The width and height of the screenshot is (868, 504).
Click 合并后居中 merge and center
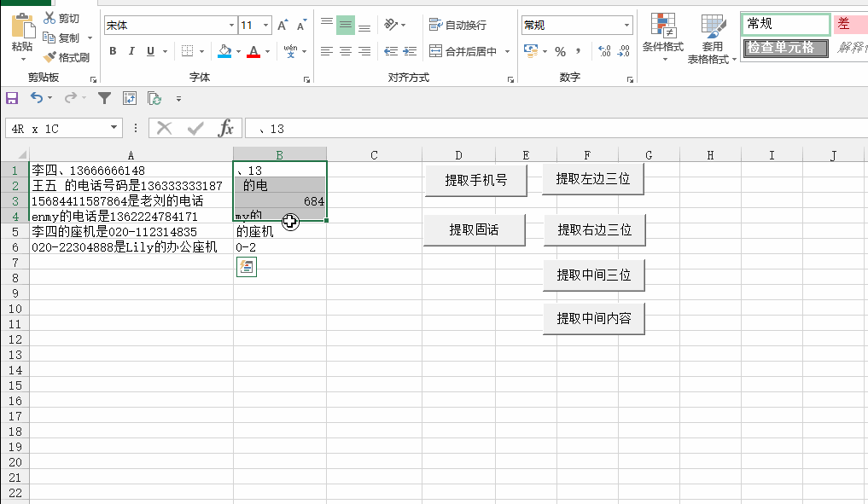pos(463,51)
